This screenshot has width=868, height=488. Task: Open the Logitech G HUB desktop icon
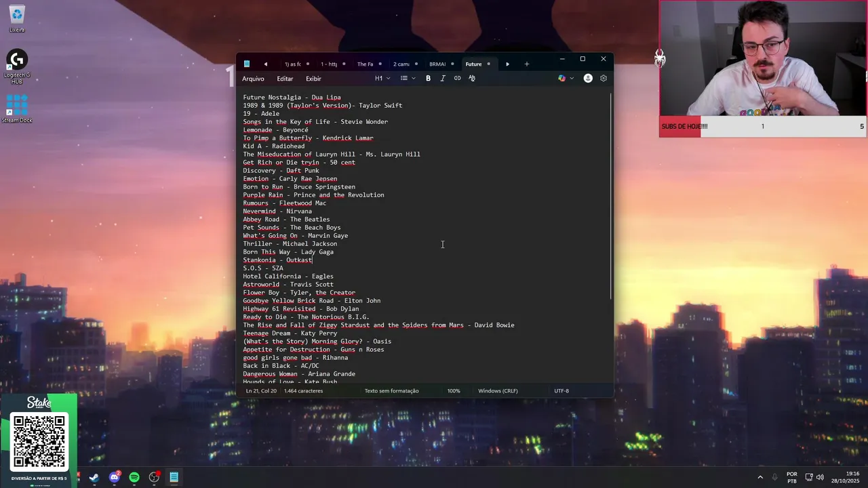tap(17, 68)
